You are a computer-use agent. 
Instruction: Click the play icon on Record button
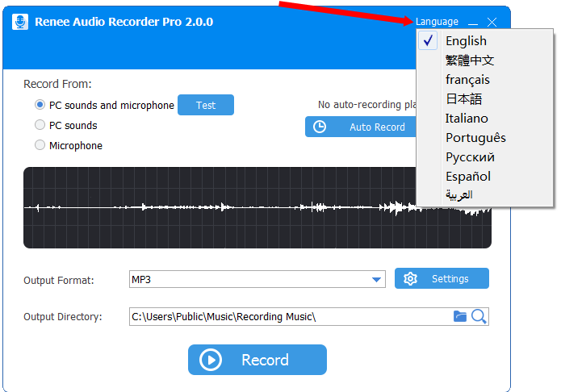tap(211, 360)
